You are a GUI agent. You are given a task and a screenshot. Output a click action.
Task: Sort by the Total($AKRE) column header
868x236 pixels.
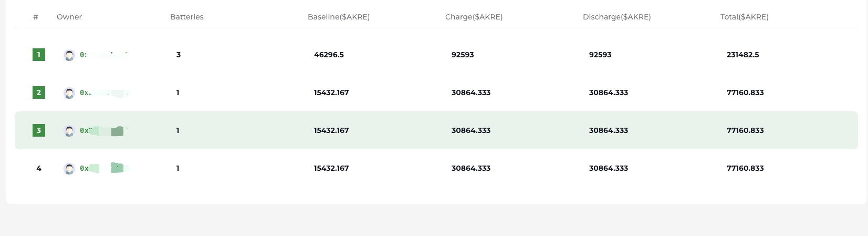[x=745, y=17]
